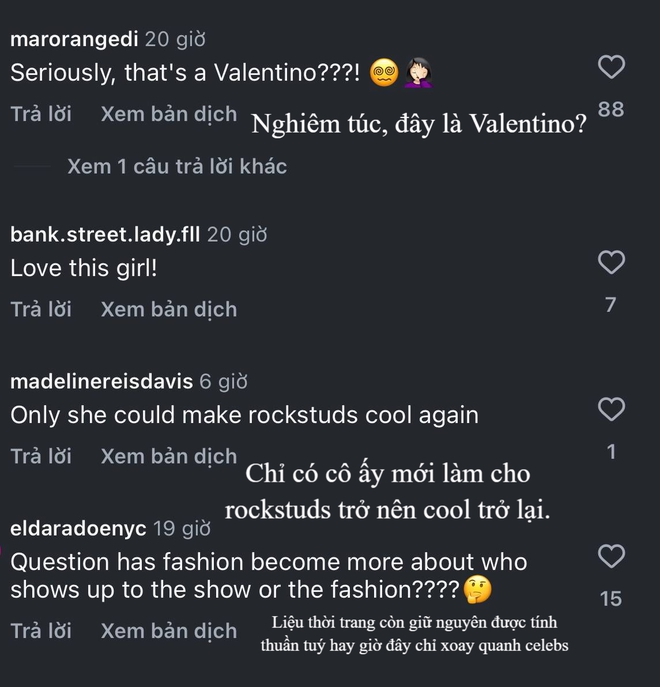This screenshot has height=687, width=660.
Task: Show translation for 'Love this girl!'
Action: [169, 309]
